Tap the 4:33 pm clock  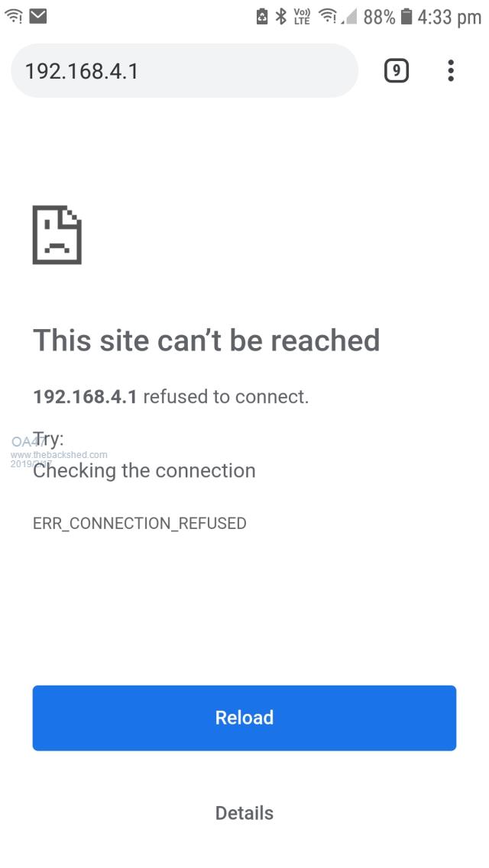point(449,18)
